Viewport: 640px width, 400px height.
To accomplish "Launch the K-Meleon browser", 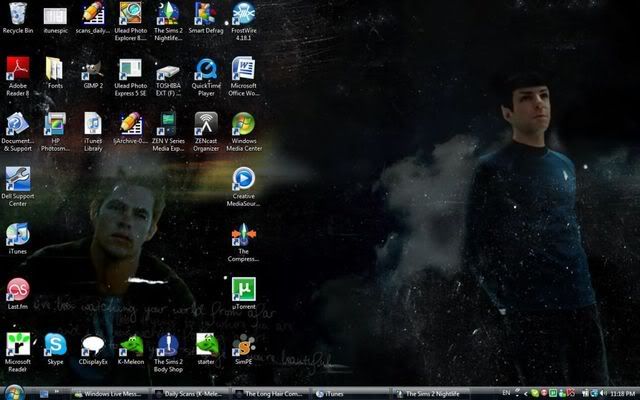I will click(131, 350).
